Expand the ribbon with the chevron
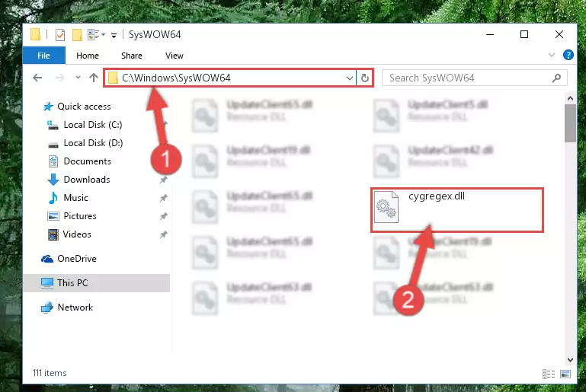 coord(551,55)
